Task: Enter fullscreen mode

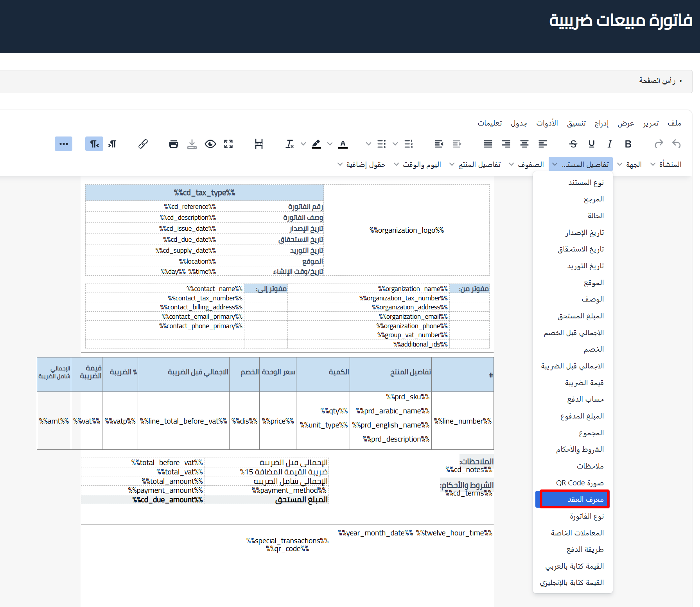Action: (228, 144)
